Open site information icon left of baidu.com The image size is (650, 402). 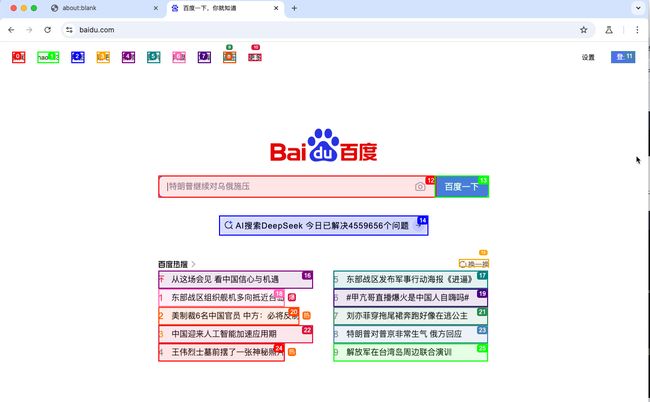pos(69,30)
